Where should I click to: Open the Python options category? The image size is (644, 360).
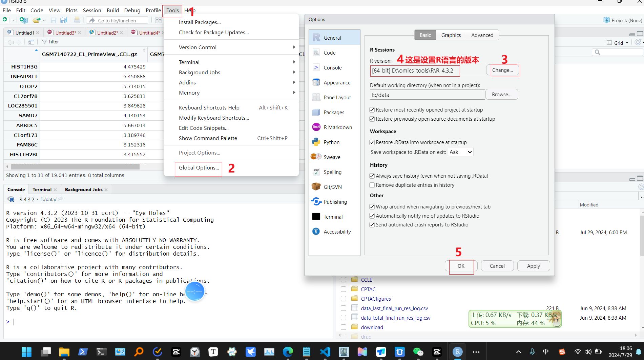pos(334,142)
